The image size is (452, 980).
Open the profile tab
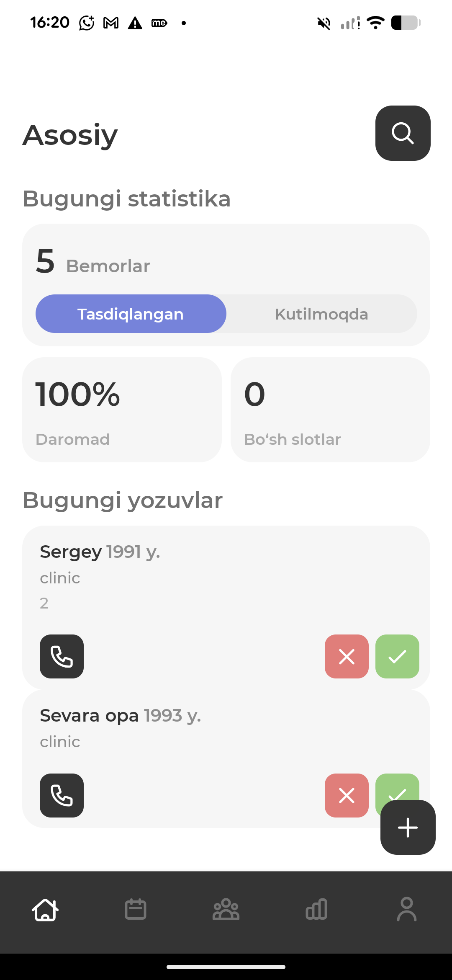(x=406, y=910)
